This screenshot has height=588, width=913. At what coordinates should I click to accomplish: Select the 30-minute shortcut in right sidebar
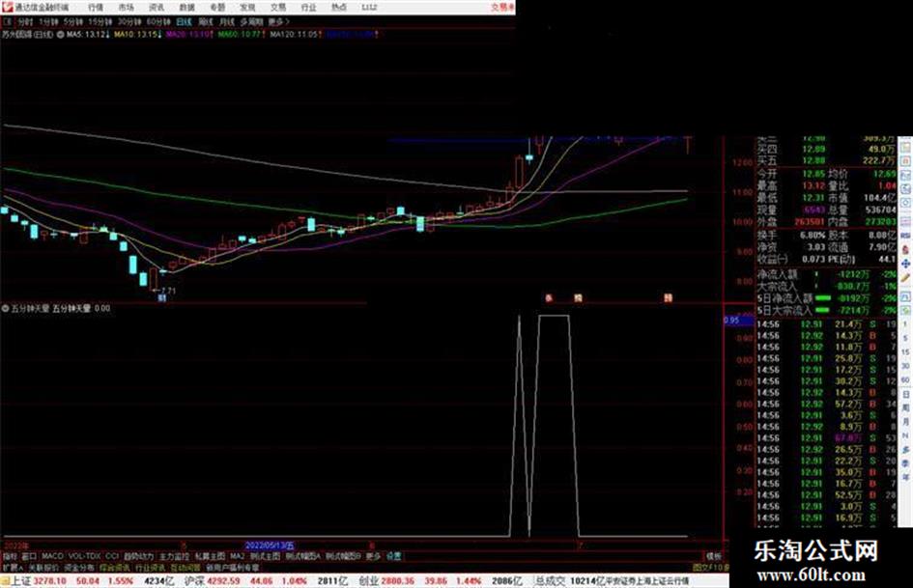905,366
